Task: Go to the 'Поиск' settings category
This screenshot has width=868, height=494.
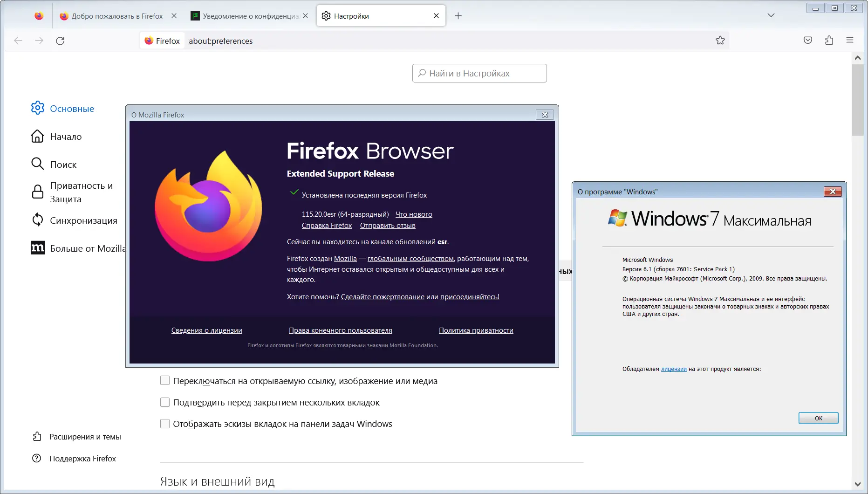Action: tap(63, 165)
